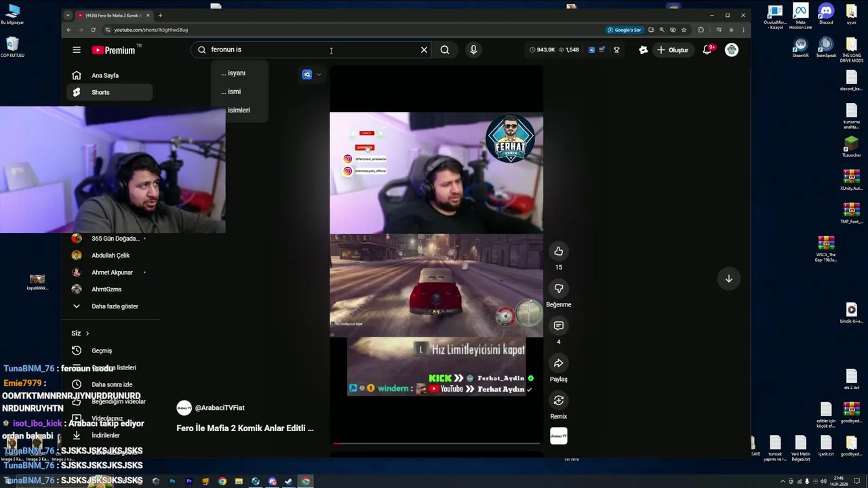Click the 'Google'a Sor' button in the address bar
Image resolution: width=868 pixels, height=488 pixels.
(625, 30)
